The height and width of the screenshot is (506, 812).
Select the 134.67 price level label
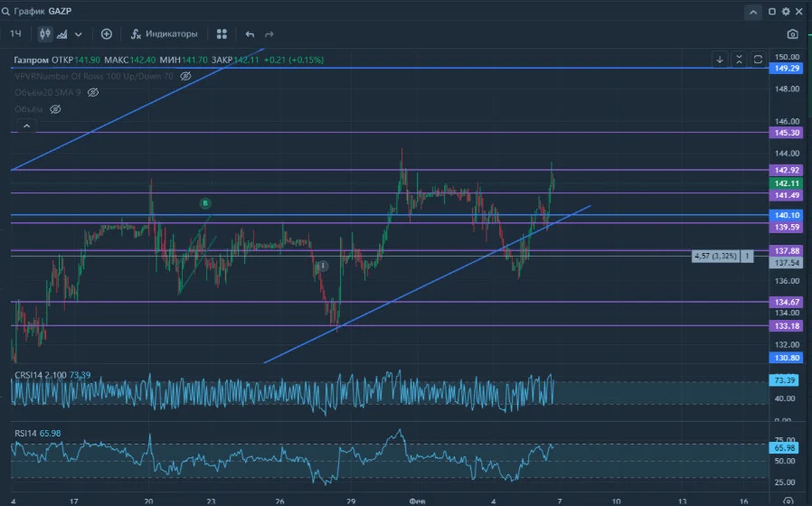787,302
